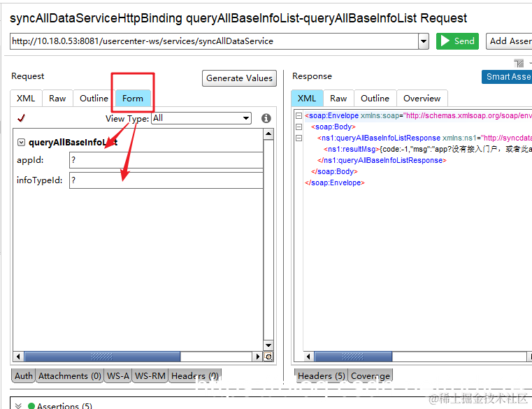Image resolution: width=532 pixels, height=409 pixels.
Task: Switch to the request Outline tab
Action: [x=94, y=99]
